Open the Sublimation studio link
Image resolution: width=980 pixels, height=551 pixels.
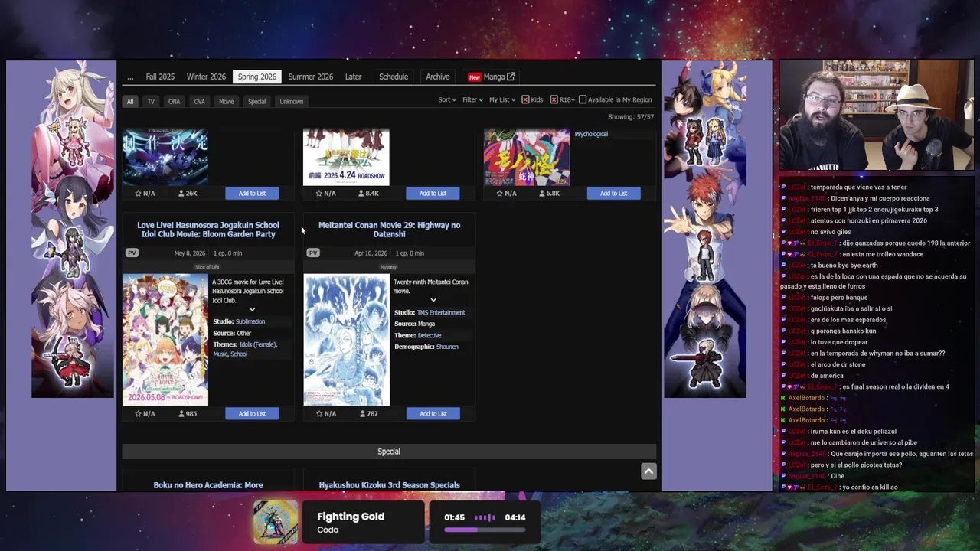click(250, 321)
